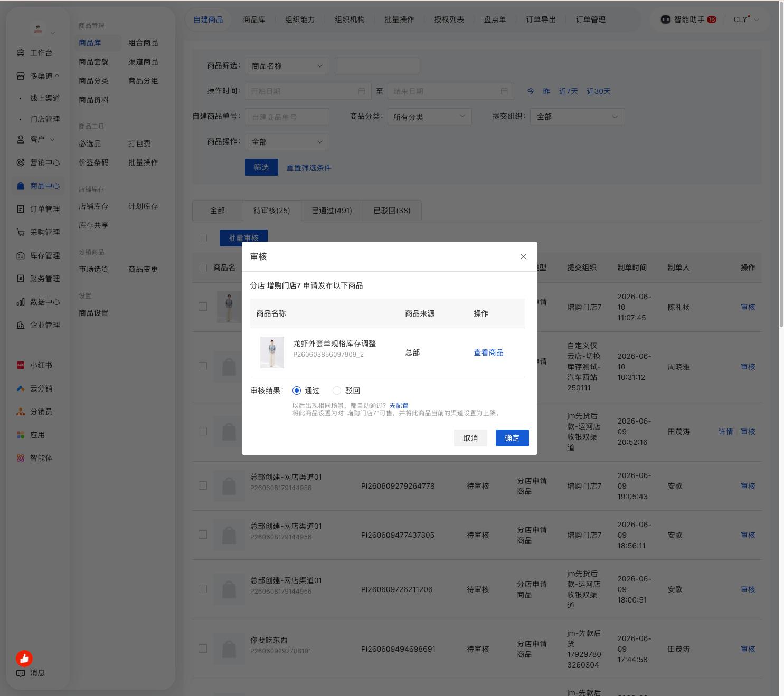Expand the 客户 chevron
Screen dimensions: 784x696
tap(52, 139)
